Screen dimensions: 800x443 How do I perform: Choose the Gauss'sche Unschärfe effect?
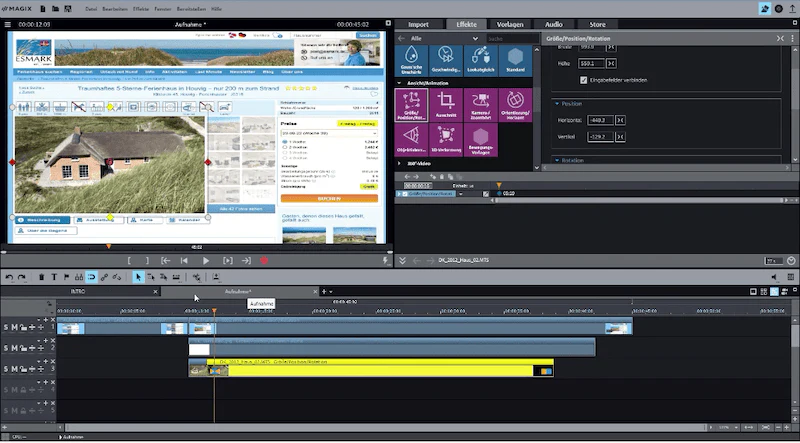(411, 60)
